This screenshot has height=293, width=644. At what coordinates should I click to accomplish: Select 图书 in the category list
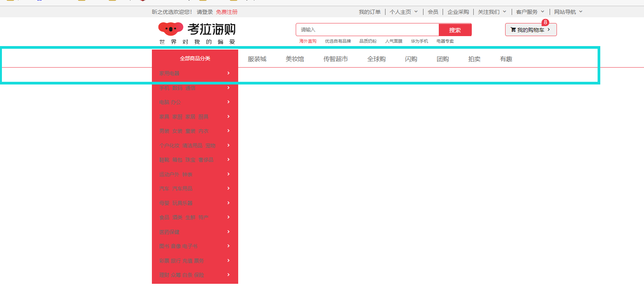pos(164,246)
